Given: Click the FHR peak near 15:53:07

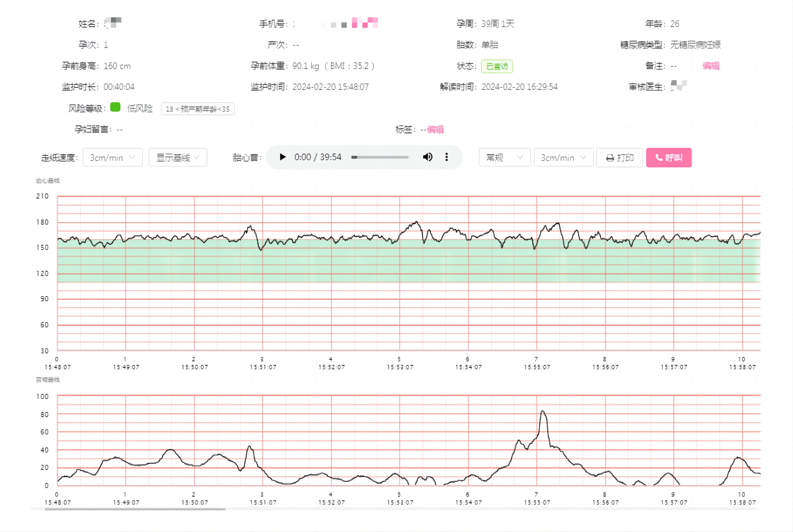Looking at the screenshot, I should pyautogui.click(x=416, y=222).
